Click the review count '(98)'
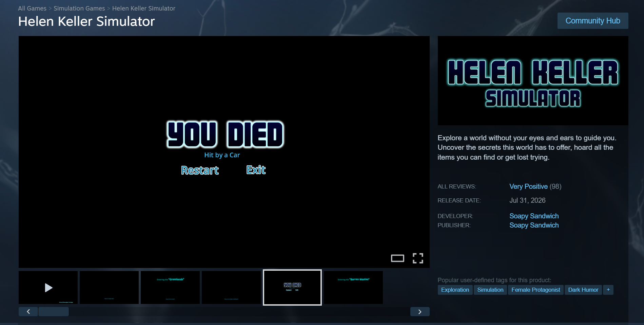Viewport: 644px width, 325px height. [555, 186]
